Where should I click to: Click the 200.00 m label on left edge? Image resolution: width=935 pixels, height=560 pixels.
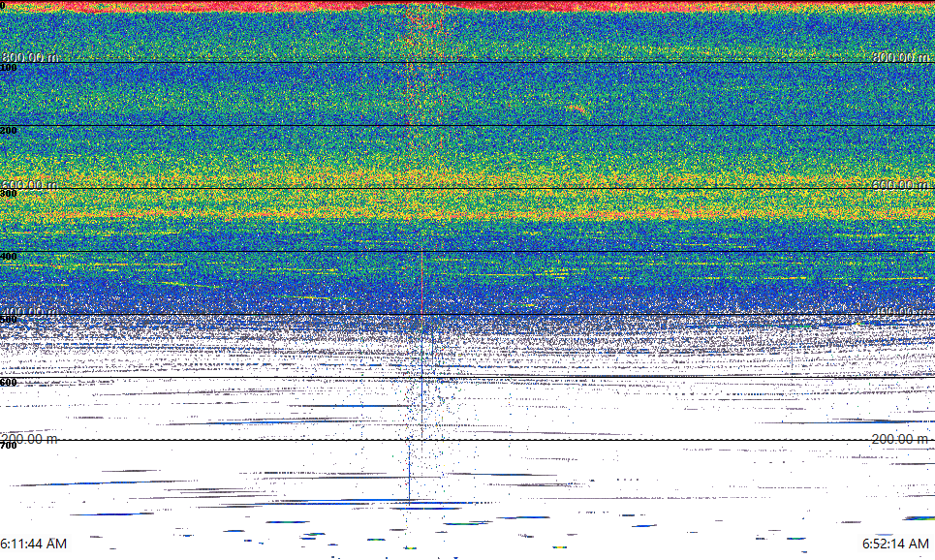pyautogui.click(x=30, y=439)
